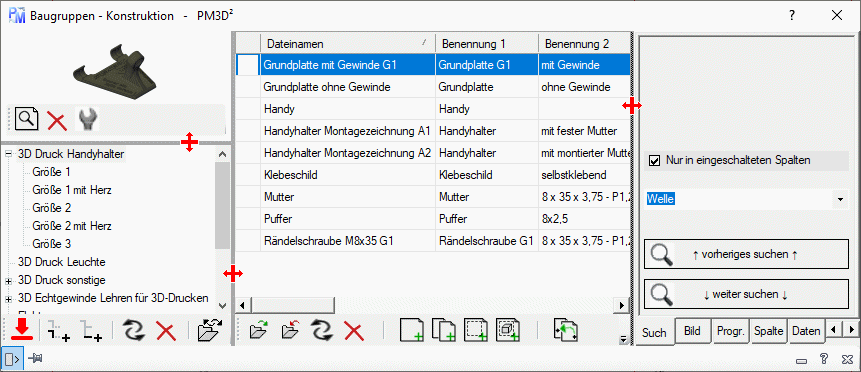Collapse the '3D Druck Handyhalter' tree node
The height and width of the screenshot is (372, 861).
(x=8, y=155)
